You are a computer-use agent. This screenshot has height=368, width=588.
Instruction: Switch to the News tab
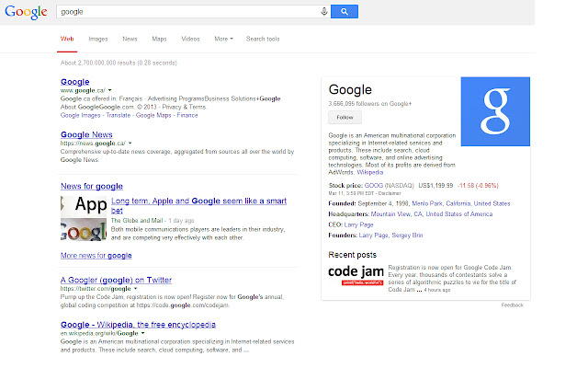(130, 39)
